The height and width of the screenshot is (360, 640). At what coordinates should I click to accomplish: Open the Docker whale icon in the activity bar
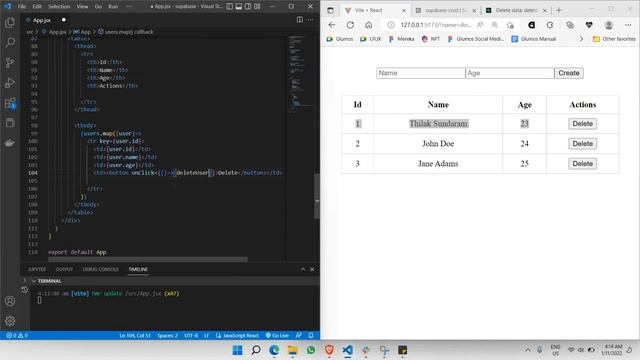(x=10, y=143)
